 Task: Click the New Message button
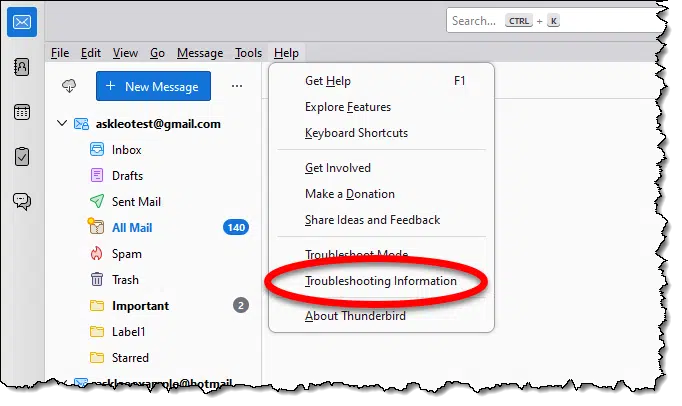(x=153, y=86)
